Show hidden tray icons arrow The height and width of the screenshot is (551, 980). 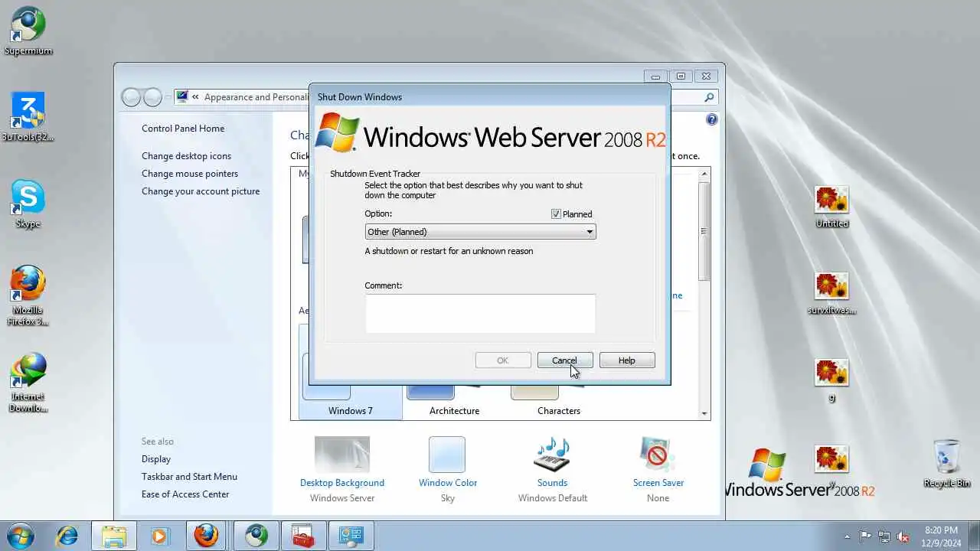click(847, 536)
